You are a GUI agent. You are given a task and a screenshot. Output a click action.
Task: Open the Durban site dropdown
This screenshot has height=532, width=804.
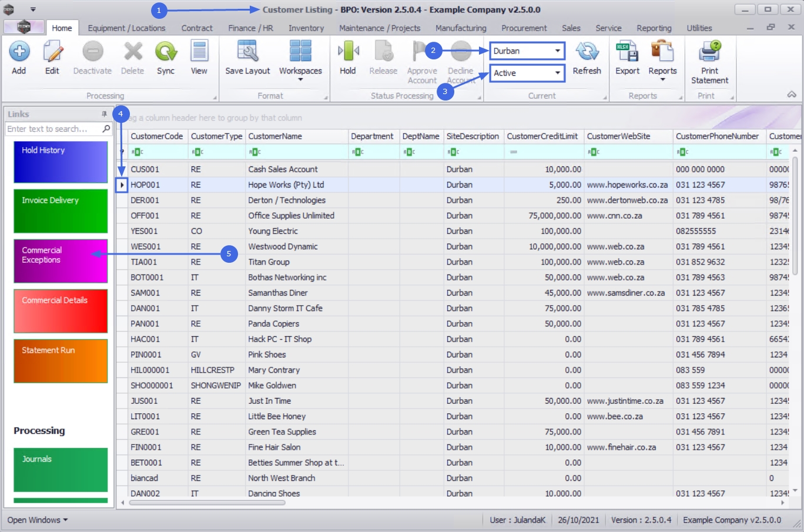pyautogui.click(x=557, y=51)
